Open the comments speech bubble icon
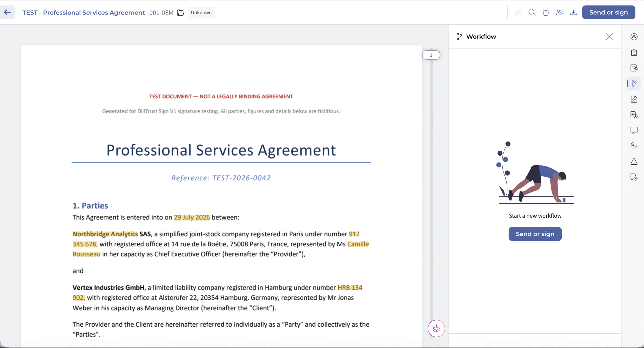The image size is (644, 348). click(634, 130)
